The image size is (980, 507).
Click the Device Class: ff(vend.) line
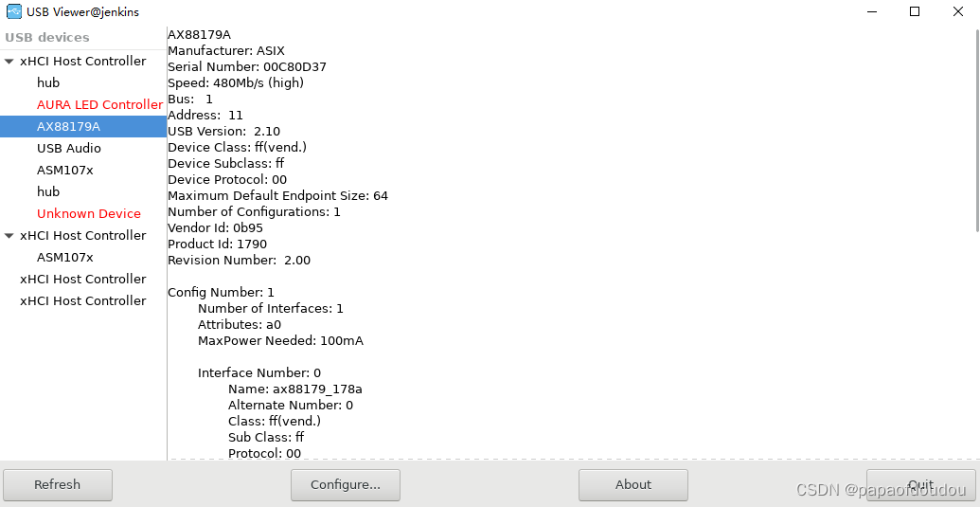tap(237, 148)
